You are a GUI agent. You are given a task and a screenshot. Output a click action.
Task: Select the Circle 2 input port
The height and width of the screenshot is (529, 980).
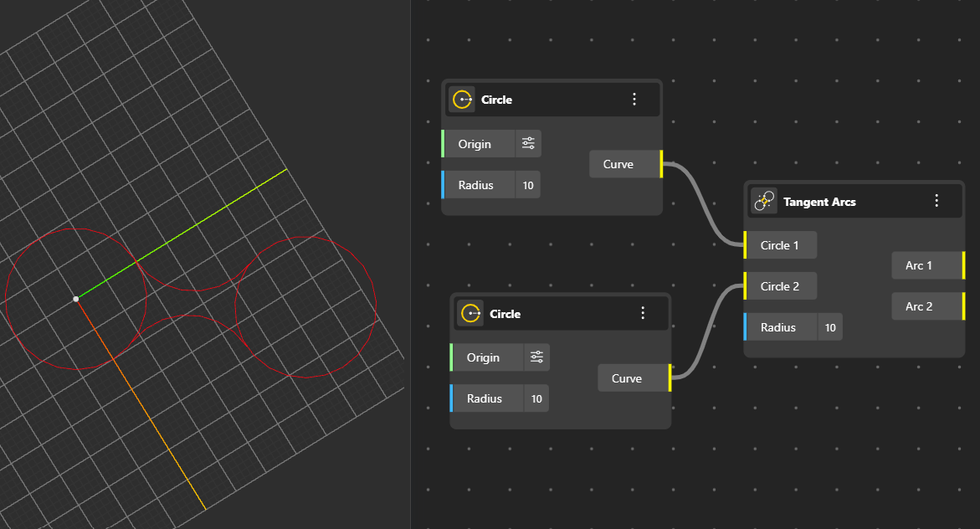click(x=780, y=285)
